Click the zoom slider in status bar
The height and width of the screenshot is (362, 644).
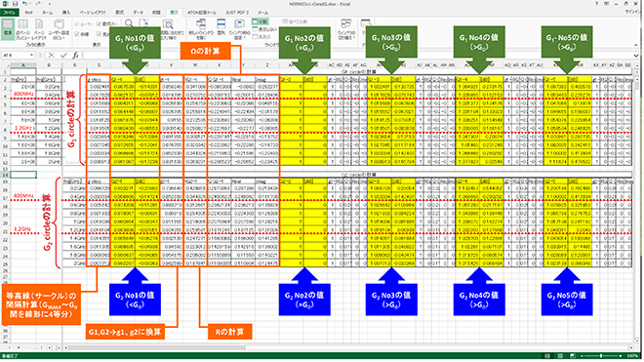tap(601, 356)
